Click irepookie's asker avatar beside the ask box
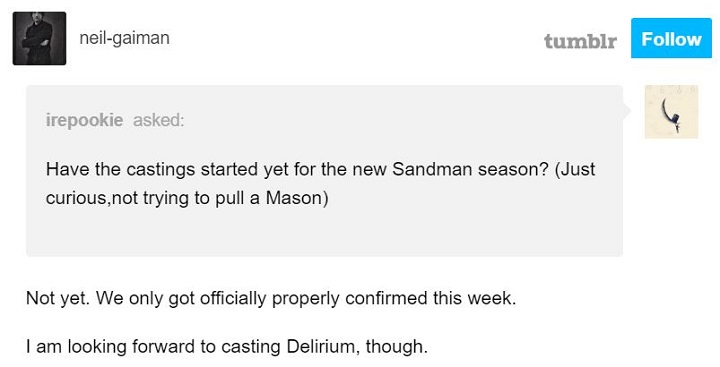 tap(671, 112)
